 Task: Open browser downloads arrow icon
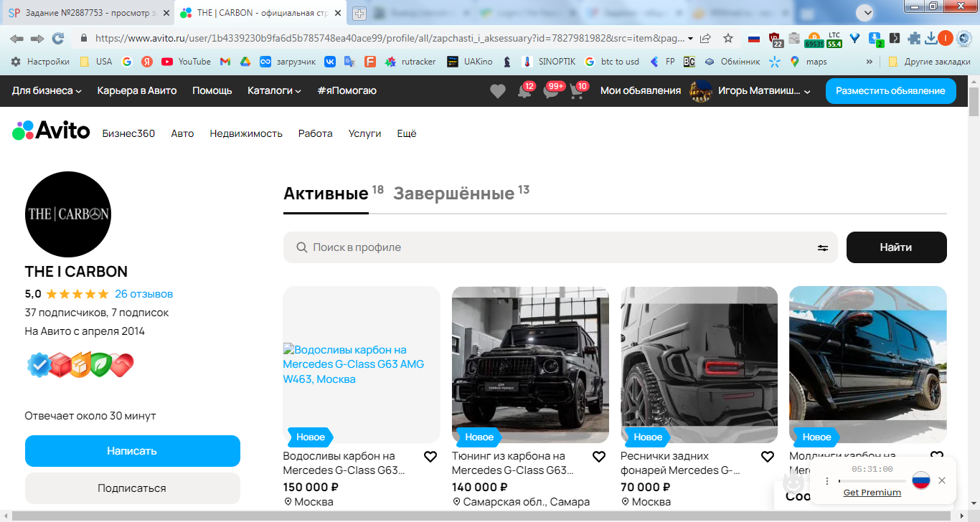(931, 38)
